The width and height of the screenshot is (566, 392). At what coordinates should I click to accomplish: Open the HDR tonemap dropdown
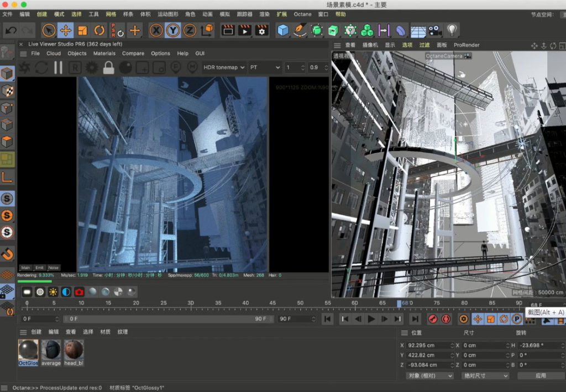pyautogui.click(x=223, y=67)
